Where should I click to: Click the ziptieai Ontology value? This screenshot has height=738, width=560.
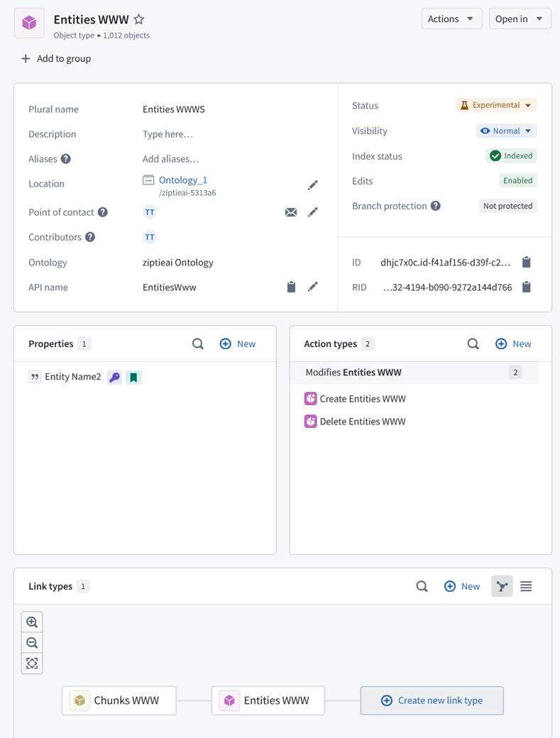pos(178,263)
